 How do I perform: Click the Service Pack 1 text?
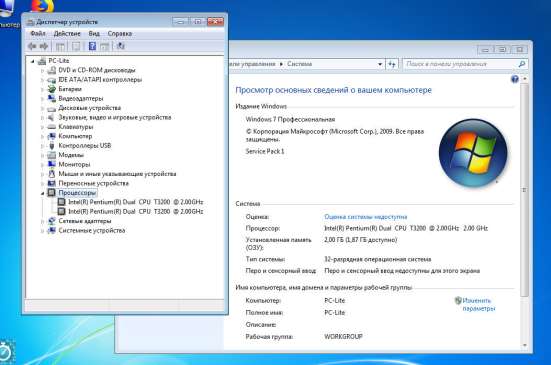(x=265, y=151)
